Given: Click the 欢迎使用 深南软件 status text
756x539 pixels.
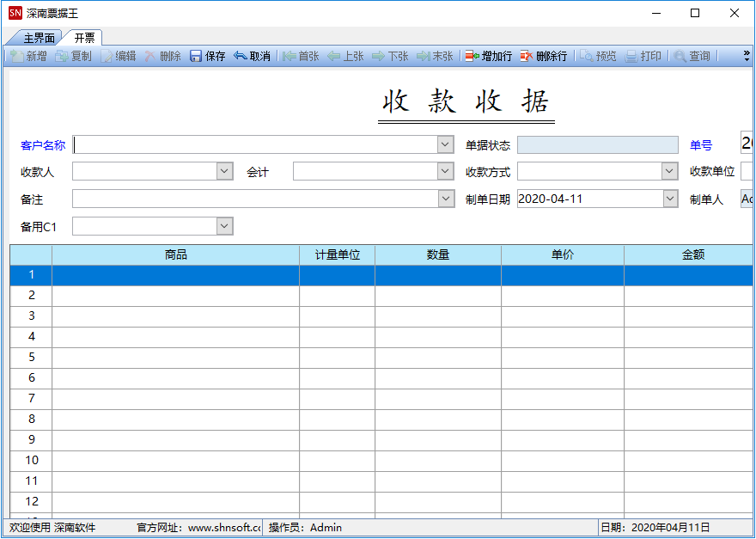Looking at the screenshot, I should [52, 528].
